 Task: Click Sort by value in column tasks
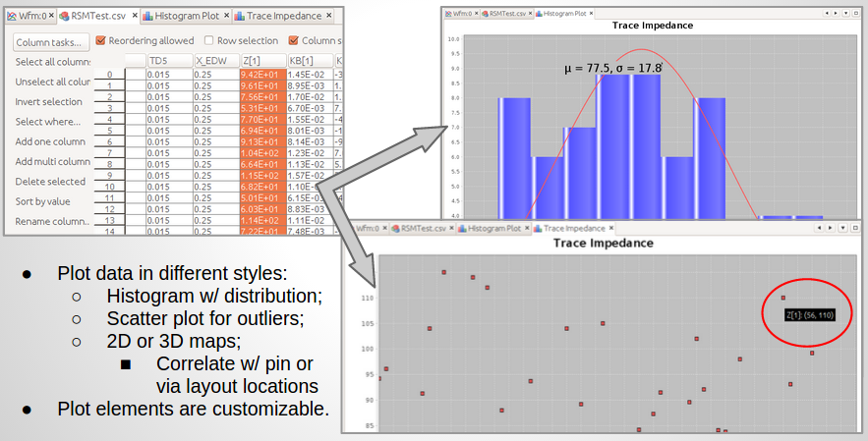point(43,201)
